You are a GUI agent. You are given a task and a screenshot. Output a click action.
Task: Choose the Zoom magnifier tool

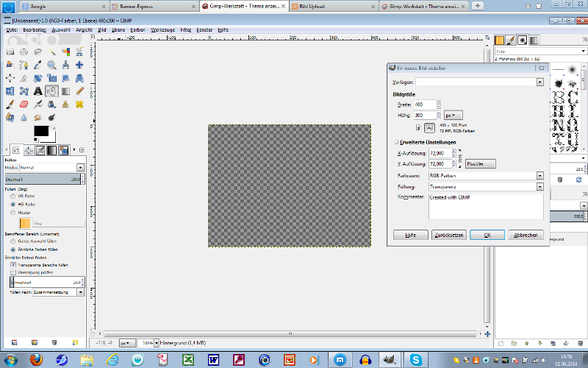51,65
